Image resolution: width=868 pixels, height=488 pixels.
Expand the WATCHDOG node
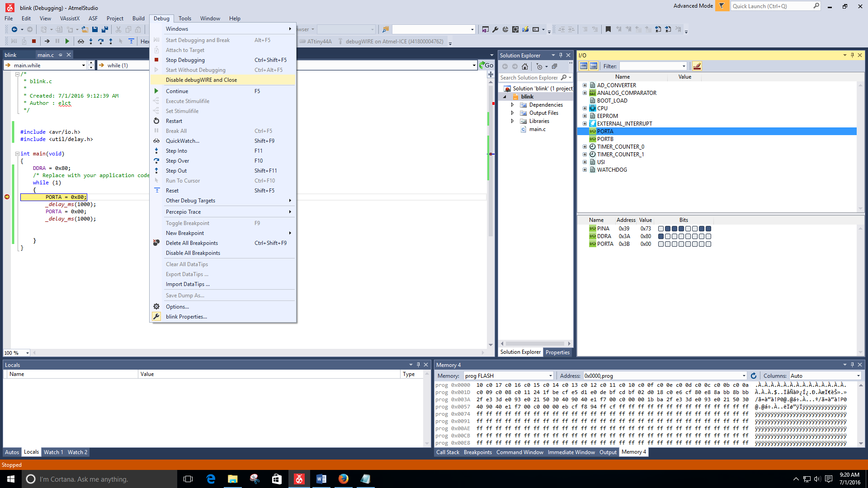[585, 170]
